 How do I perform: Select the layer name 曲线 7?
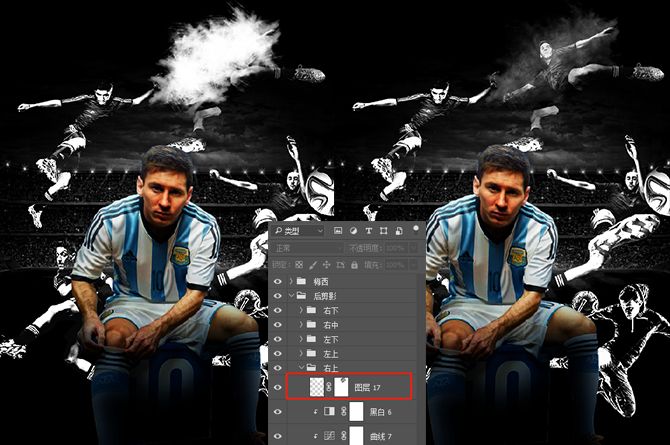coord(380,436)
